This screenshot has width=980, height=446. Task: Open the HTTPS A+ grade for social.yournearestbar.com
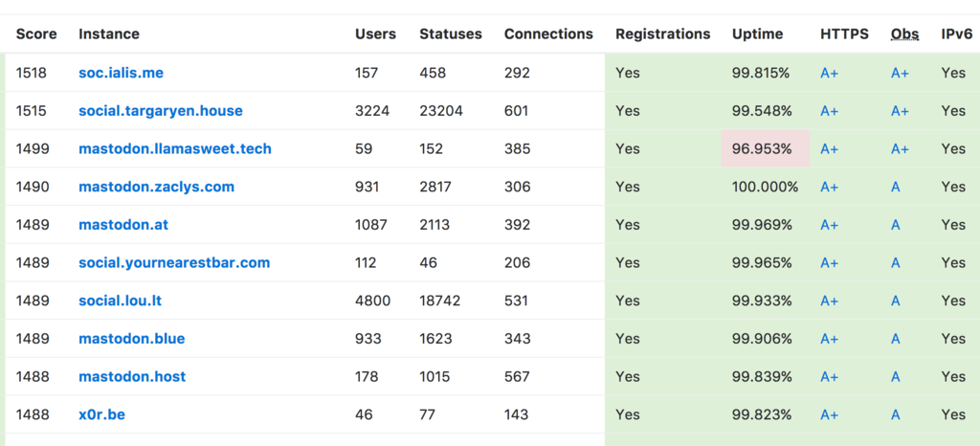[x=830, y=263]
